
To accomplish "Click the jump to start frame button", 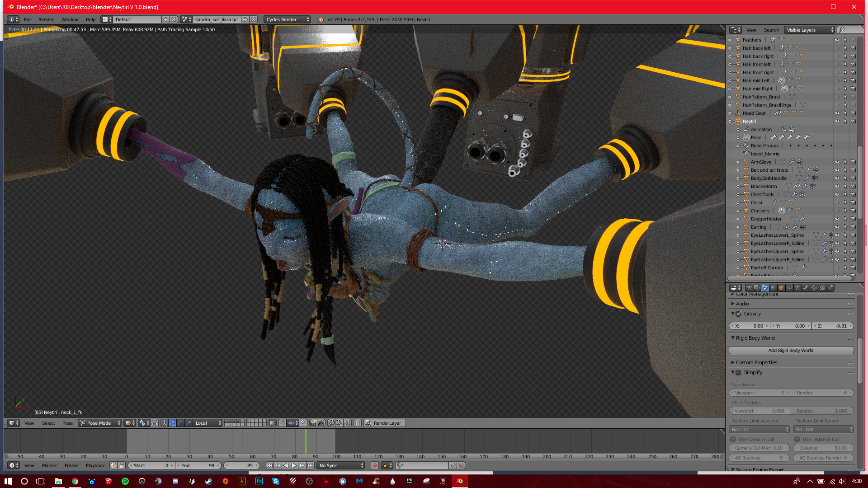I will tap(269, 465).
